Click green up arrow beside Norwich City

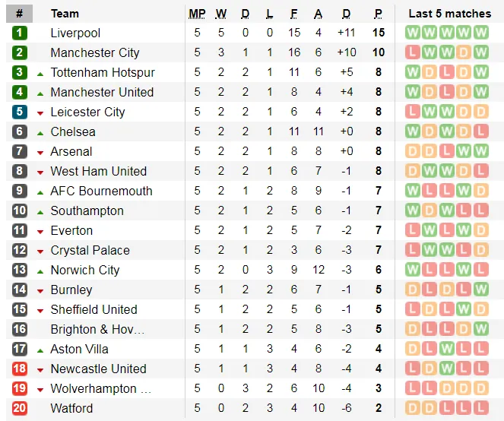pos(40,271)
